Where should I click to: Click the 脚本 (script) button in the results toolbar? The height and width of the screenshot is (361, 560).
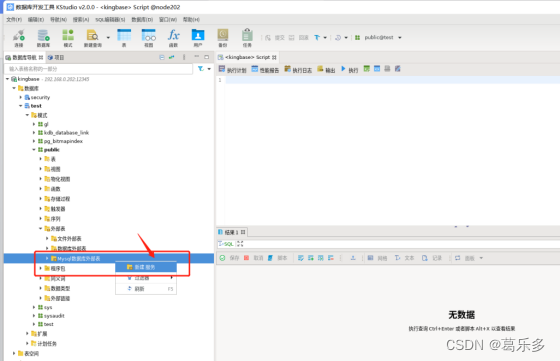(x=278, y=258)
